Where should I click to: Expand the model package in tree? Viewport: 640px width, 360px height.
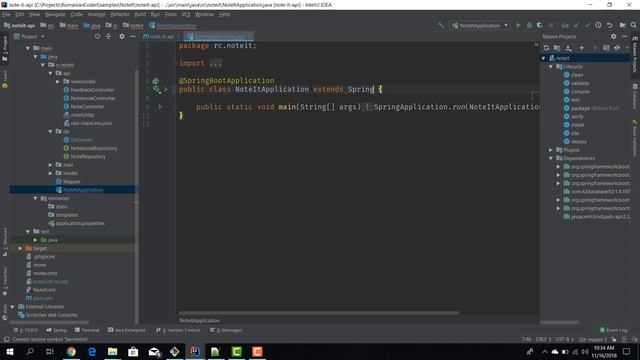point(50,173)
